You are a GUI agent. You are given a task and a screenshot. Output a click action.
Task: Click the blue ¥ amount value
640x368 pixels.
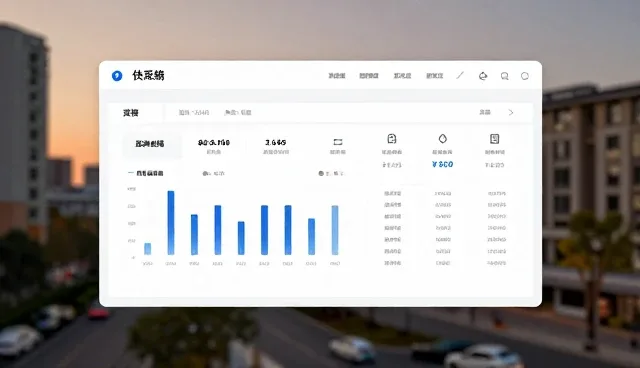coord(442,164)
